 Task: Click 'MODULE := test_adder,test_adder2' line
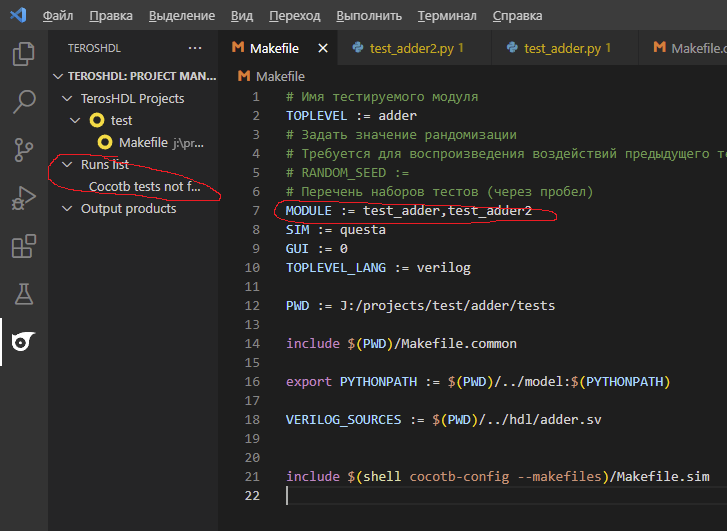tap(409, 211)
